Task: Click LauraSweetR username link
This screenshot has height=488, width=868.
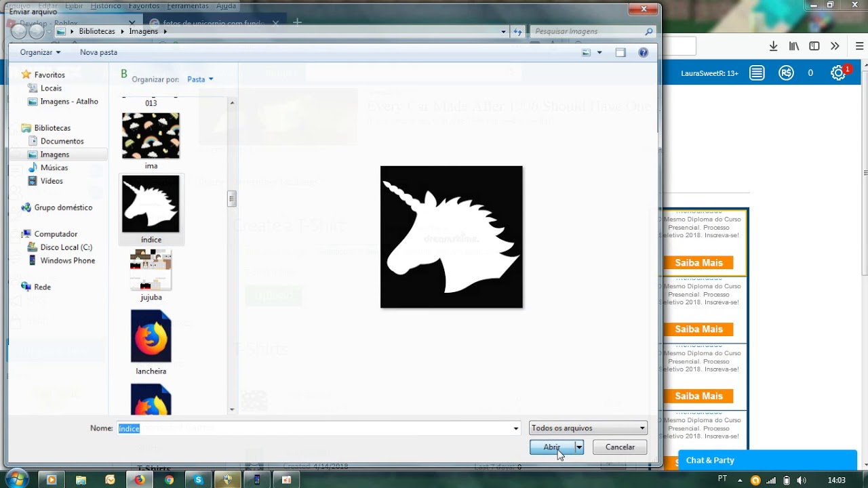Action: (x=709, y=73)
